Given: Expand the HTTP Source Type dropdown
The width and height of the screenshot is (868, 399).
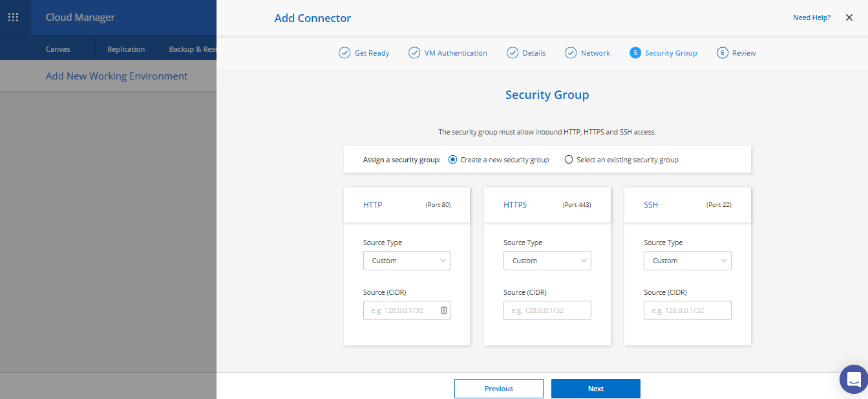Looking at the screenshot, I should coord(407,261).
